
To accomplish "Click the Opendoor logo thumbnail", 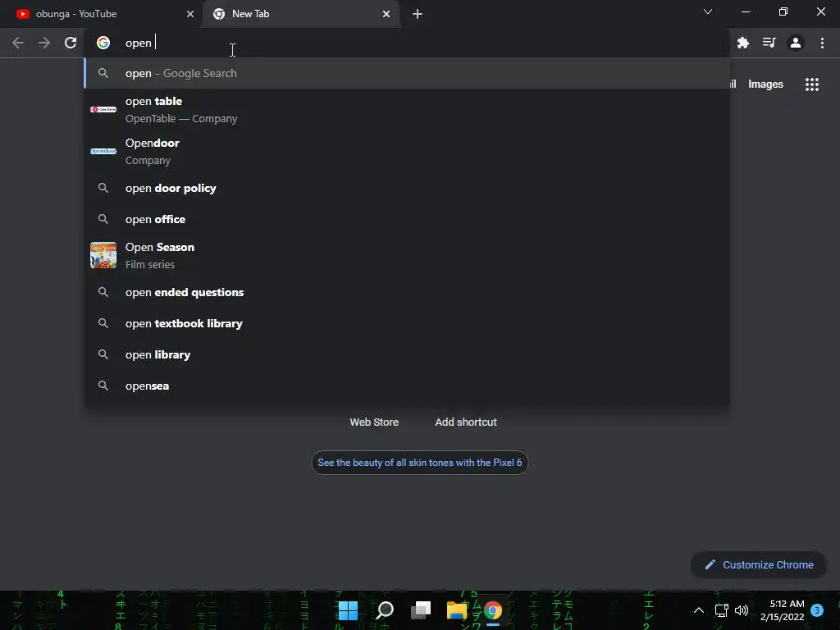I will (x=103, y=151).
